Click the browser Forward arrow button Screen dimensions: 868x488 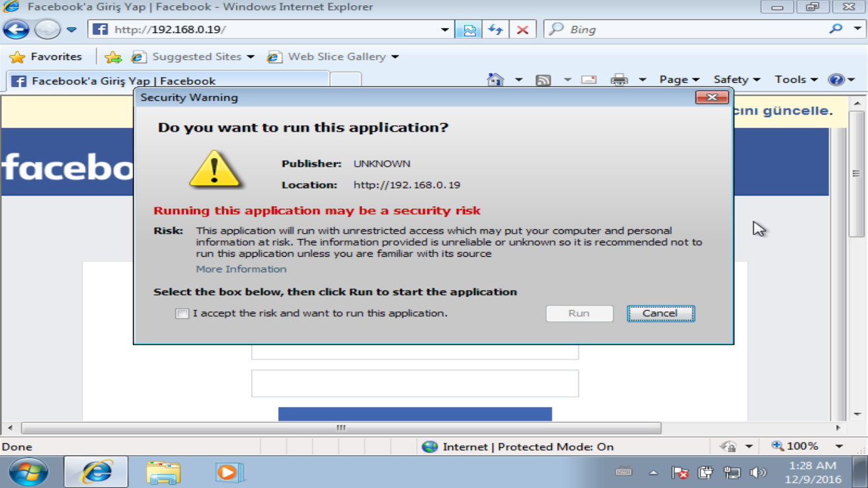coord(47,30)
